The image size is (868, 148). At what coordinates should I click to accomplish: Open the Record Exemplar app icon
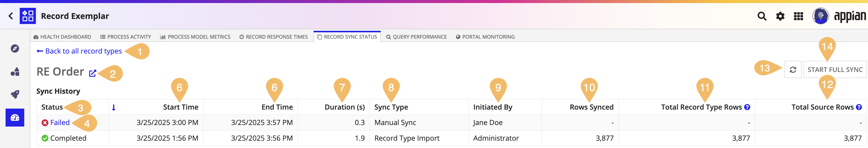point(28,16)
